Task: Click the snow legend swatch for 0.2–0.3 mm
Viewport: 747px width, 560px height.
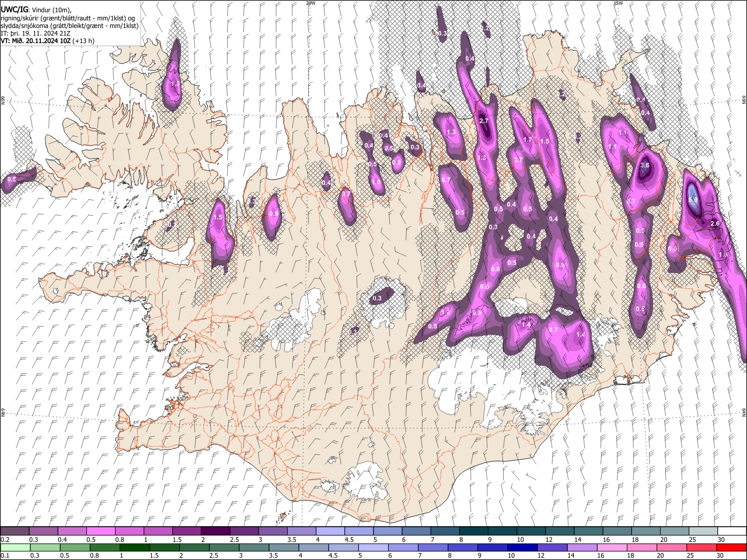Action: pos(15,531)
